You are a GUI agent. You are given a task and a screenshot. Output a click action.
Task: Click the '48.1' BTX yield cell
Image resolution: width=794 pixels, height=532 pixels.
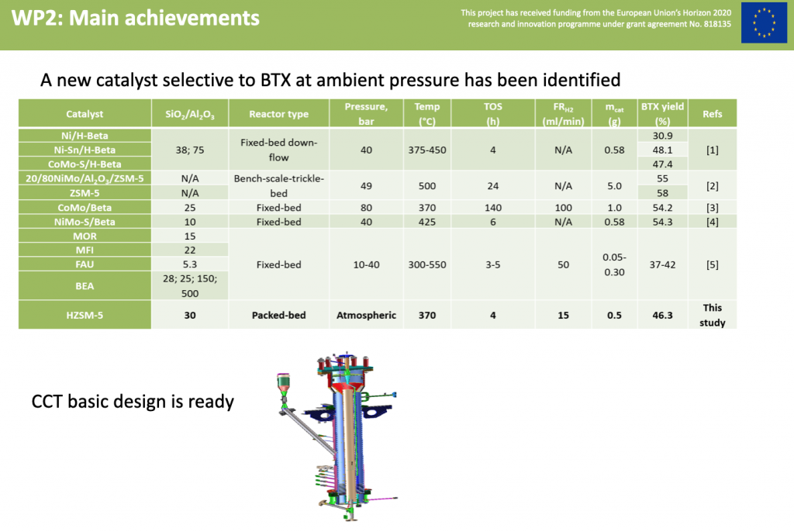click(x=662, y=150)
